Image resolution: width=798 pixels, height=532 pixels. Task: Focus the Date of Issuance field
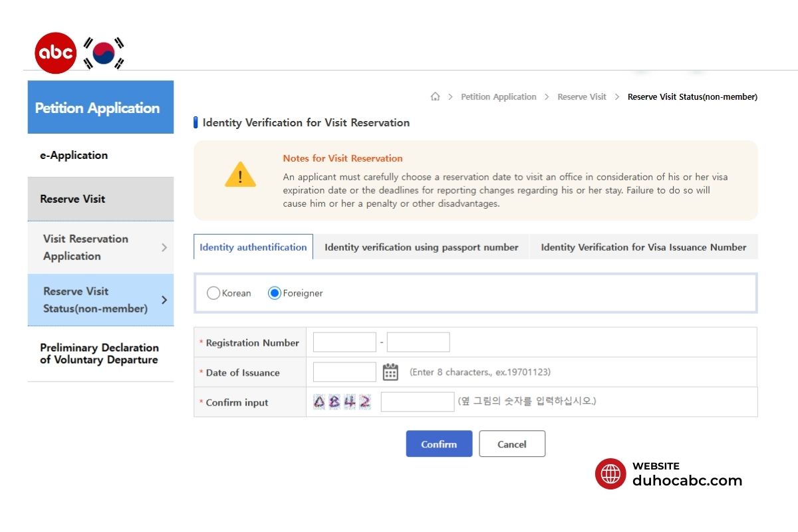344,372
